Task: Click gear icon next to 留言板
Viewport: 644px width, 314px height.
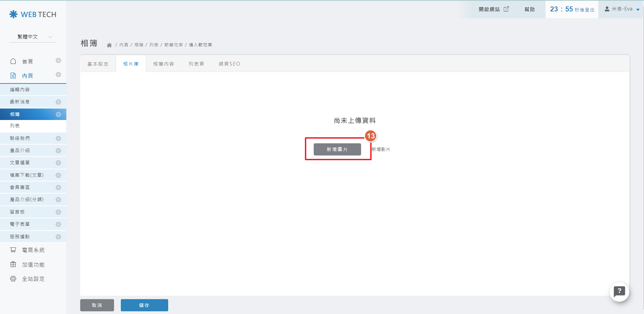Action: click(x=58, y=212)
